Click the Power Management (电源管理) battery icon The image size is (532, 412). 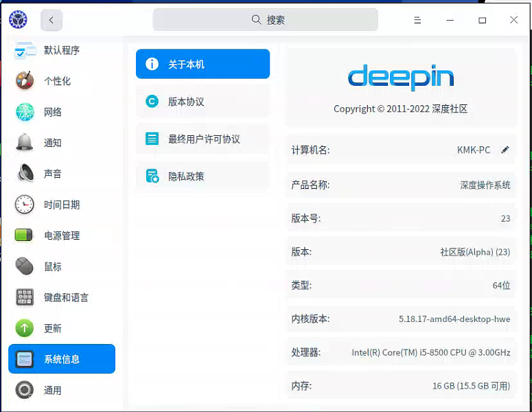pos(24,236)
